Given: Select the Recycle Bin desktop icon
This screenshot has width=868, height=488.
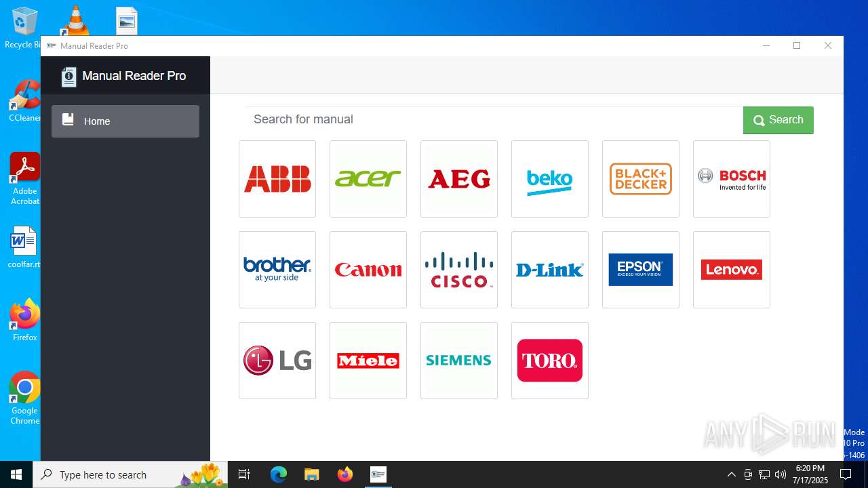Looking at the screenshot, I should pos(24,28).
